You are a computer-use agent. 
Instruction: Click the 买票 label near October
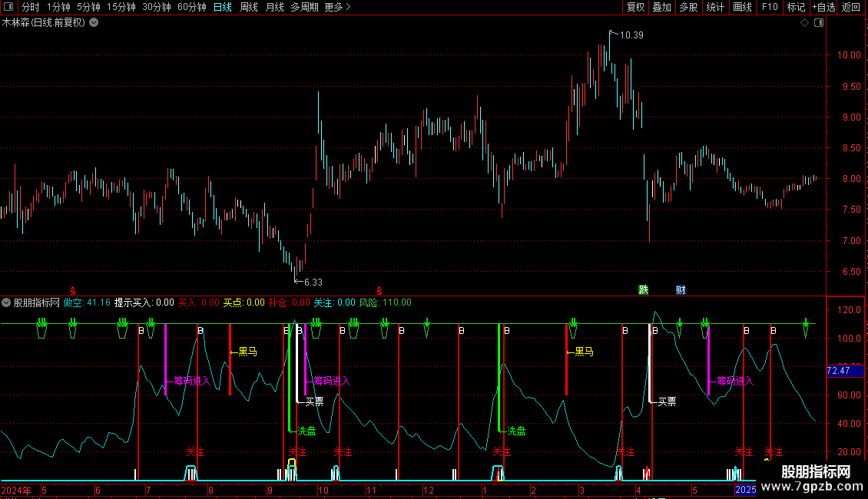coord(314,402)
